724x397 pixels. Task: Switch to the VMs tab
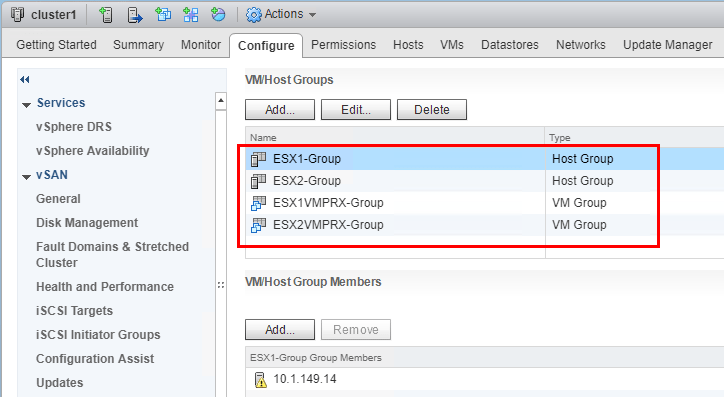[452, 45]
